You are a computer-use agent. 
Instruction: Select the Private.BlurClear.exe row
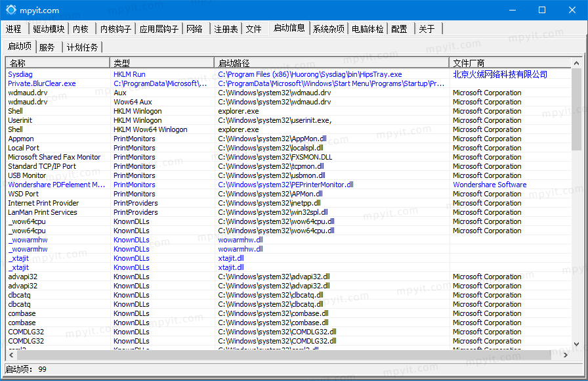[288, 83]
